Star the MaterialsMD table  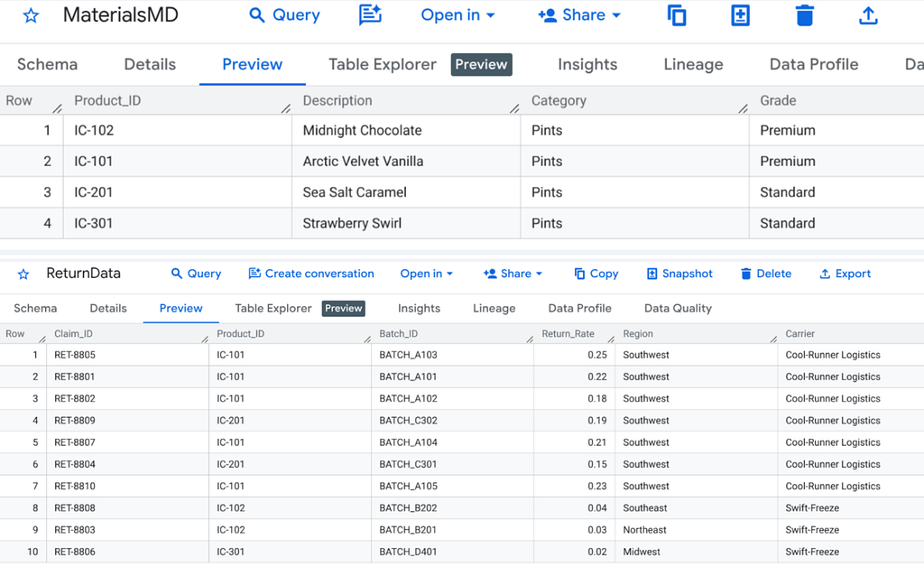coord(31,15)
